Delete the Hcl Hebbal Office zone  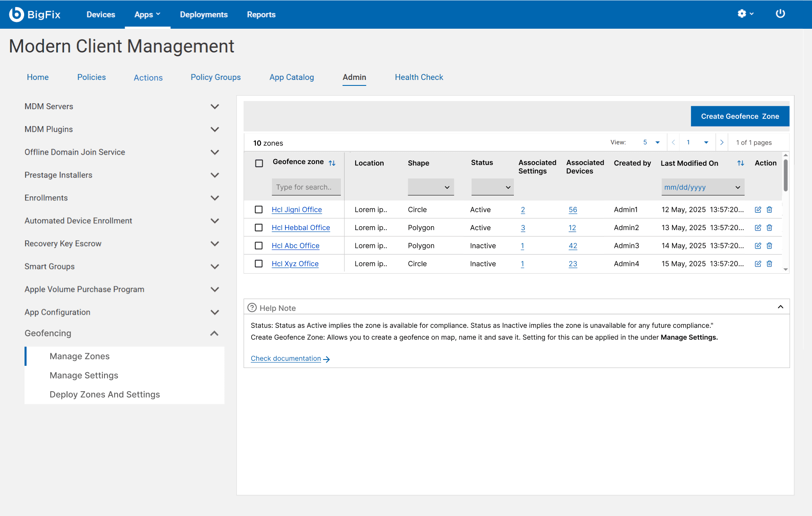coord(769,228)
